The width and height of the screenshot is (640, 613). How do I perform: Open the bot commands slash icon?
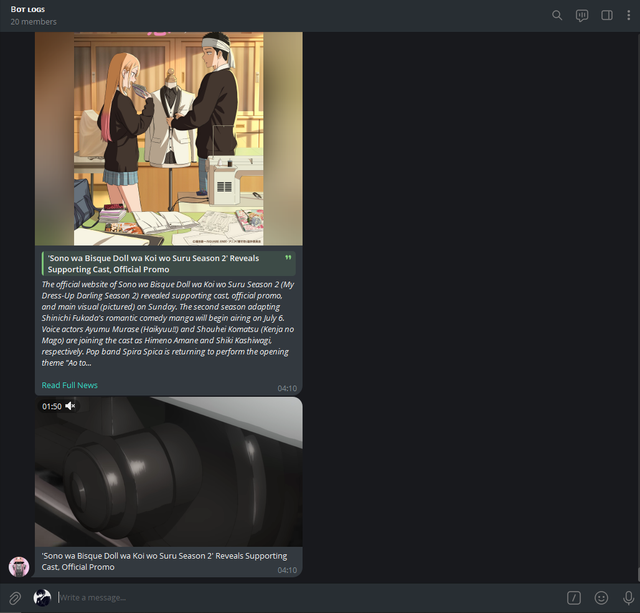point(573,598)
